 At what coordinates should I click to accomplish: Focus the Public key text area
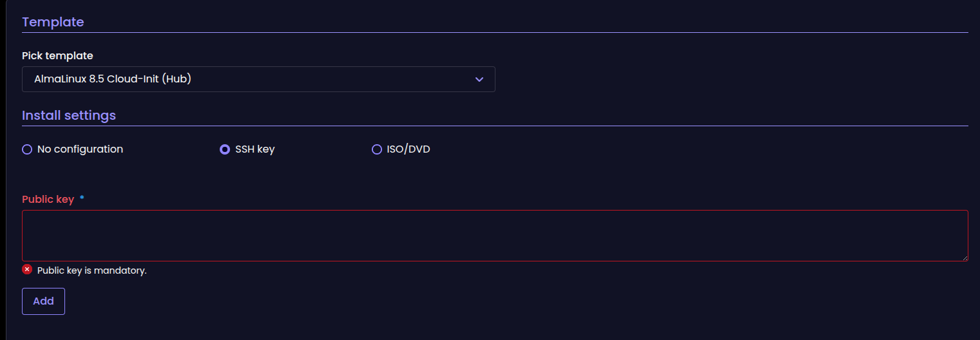coord(495,236)
